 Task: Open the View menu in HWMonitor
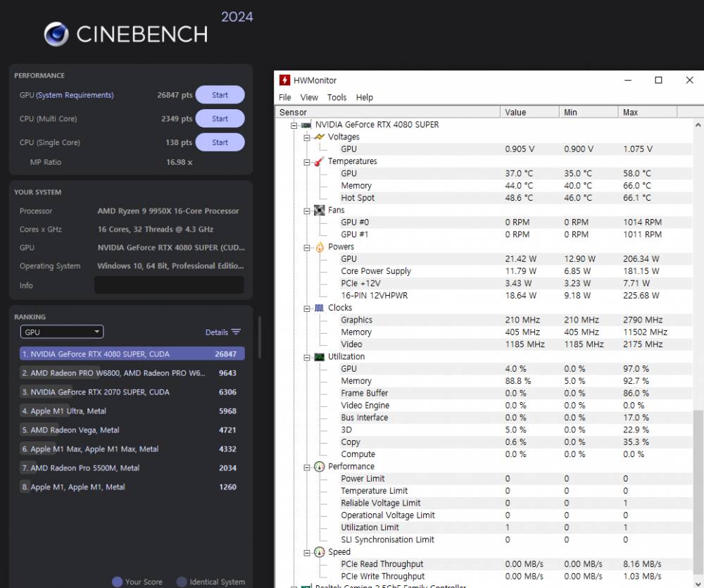[309, 97]
